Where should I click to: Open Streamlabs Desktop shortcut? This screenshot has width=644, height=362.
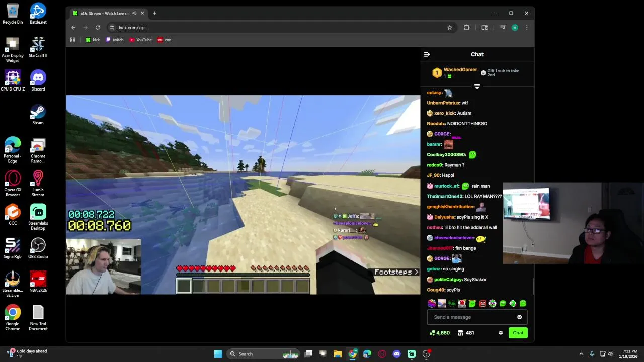pos(38,217)
